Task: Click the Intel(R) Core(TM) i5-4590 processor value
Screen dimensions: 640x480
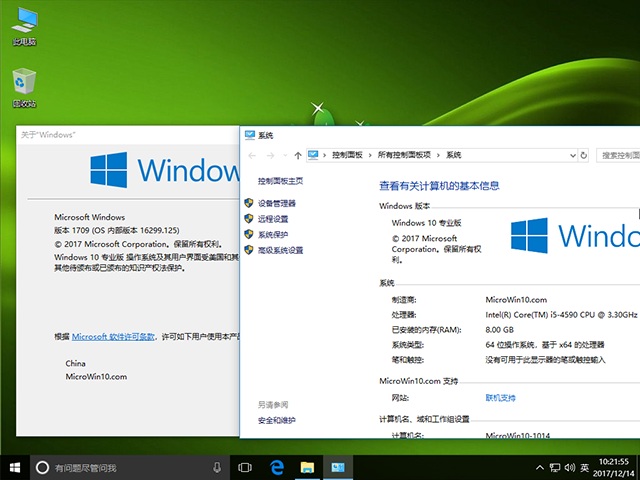Action: pos(561,315)
